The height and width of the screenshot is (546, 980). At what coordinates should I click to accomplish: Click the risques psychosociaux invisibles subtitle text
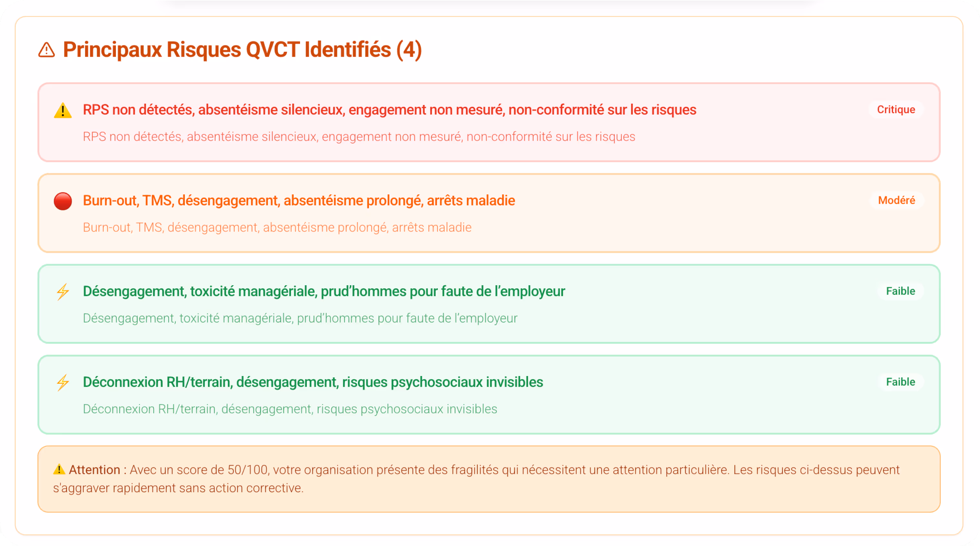tap(290, 409)
